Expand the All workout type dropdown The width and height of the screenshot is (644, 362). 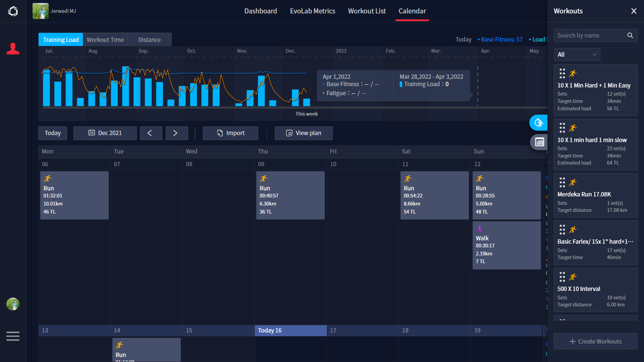tap(577, 55)
